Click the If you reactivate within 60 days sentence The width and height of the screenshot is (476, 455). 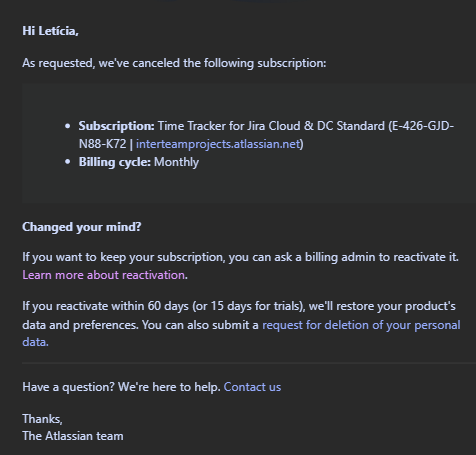[x=239, y=315]
